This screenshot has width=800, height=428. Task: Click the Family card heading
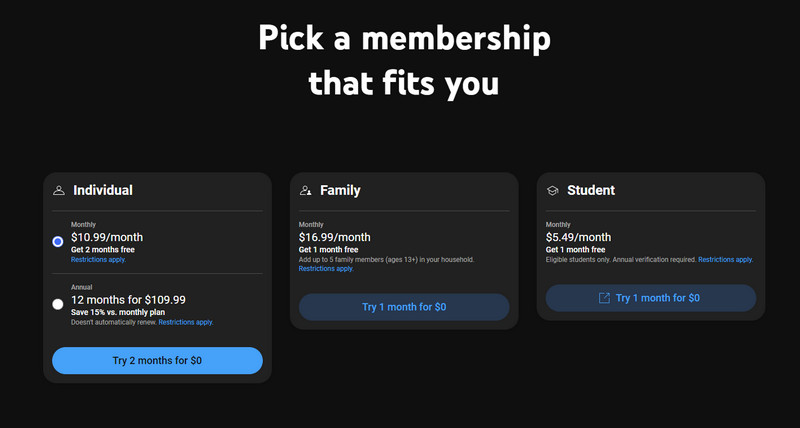click(340, 190)
